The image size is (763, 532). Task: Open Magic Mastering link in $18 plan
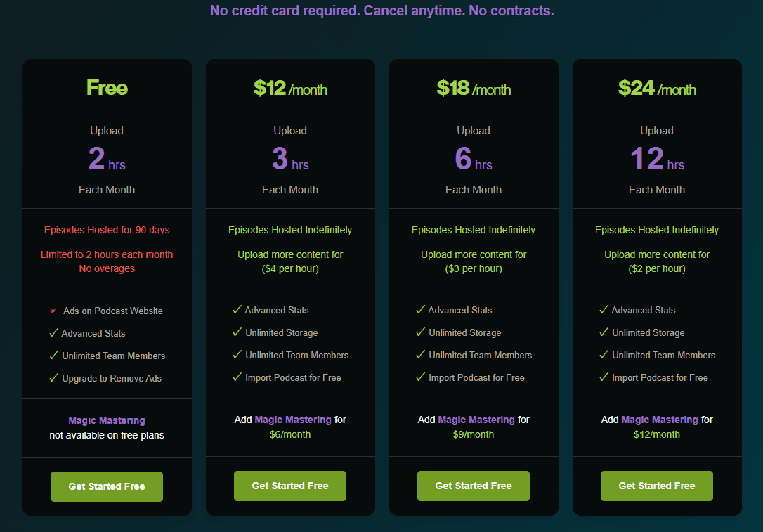(476, 420)
